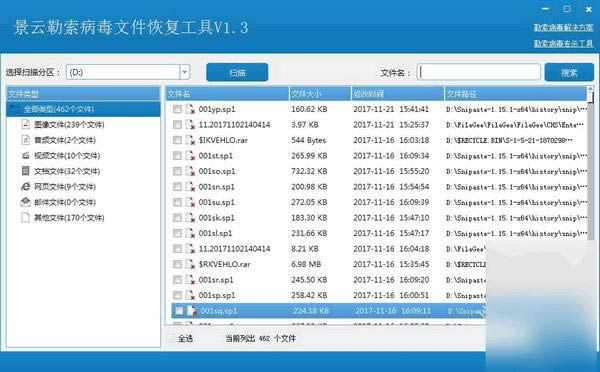
Task: Click file icon beside 001su.sp1
Action: [190, 202]
